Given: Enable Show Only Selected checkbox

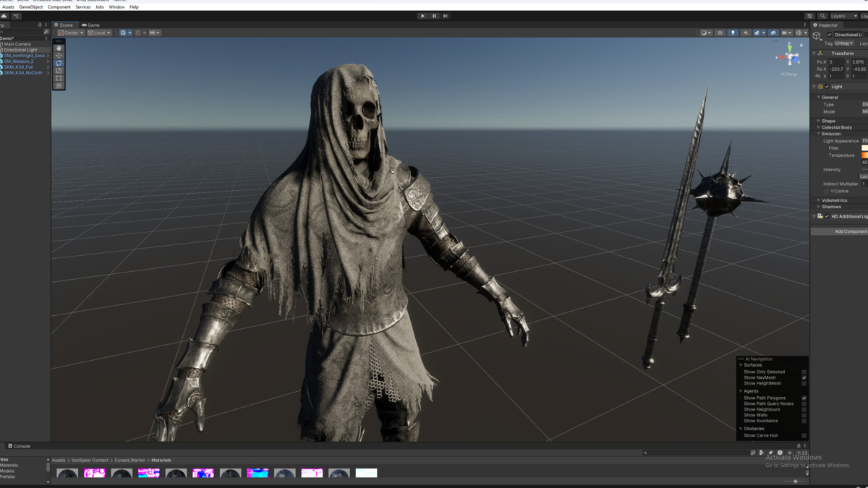Looking at the screenshot, I should point(804,372).
